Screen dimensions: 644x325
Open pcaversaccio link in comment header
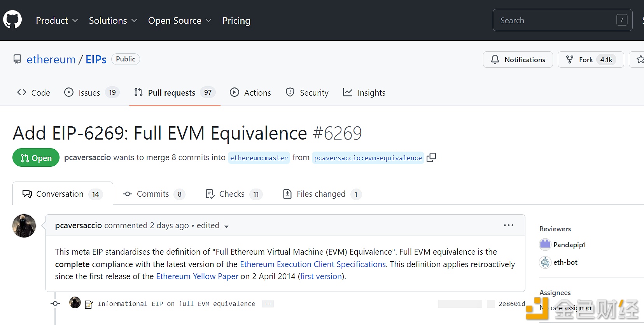79,225
